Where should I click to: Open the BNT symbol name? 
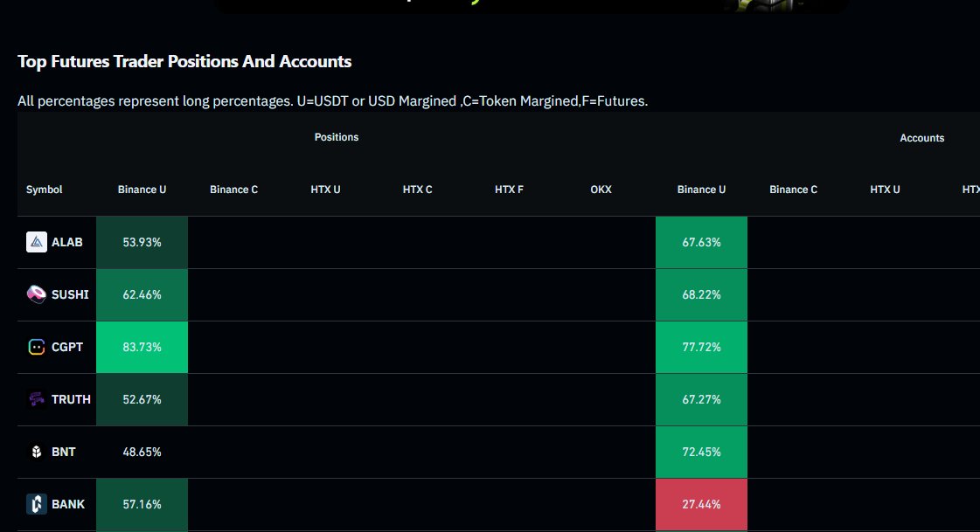coord(63,453)
